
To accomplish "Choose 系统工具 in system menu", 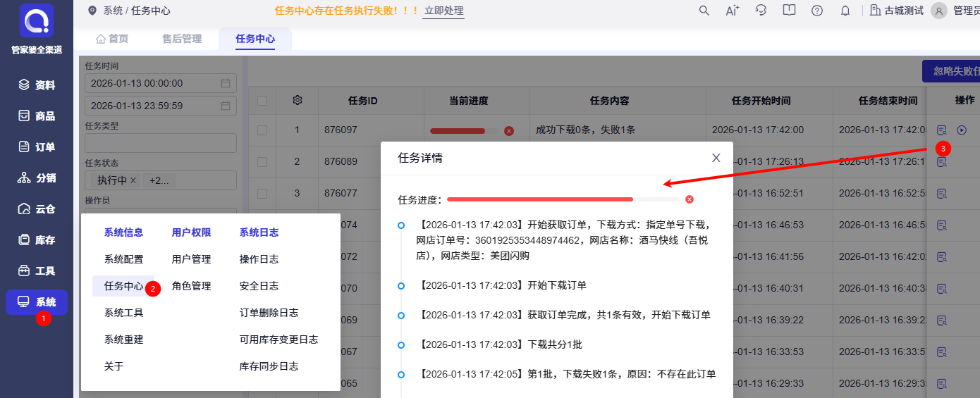I will point(124,313).
